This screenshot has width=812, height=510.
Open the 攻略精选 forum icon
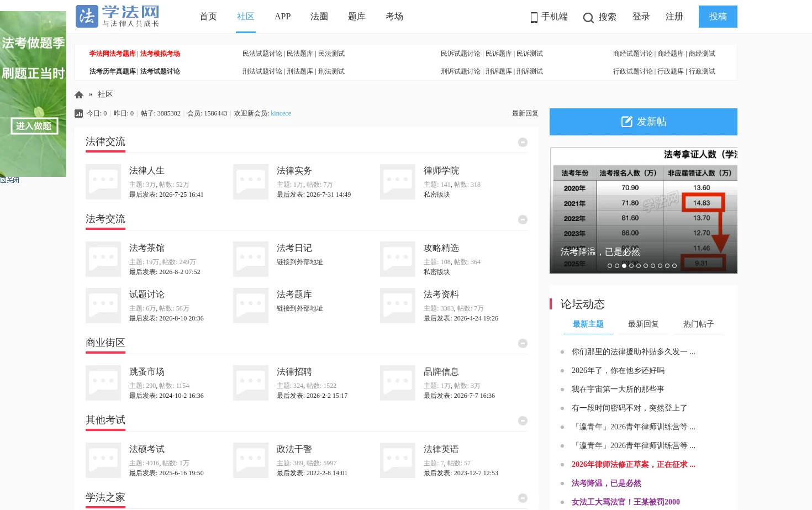[398, 259]
